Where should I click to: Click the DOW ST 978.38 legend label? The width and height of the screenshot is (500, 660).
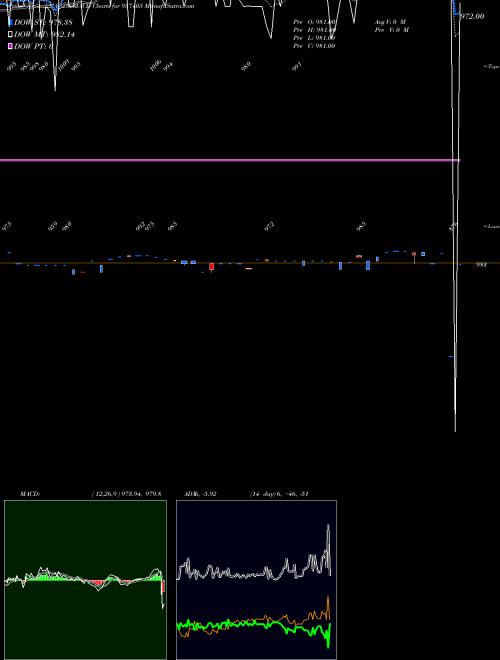pos(43,22)
